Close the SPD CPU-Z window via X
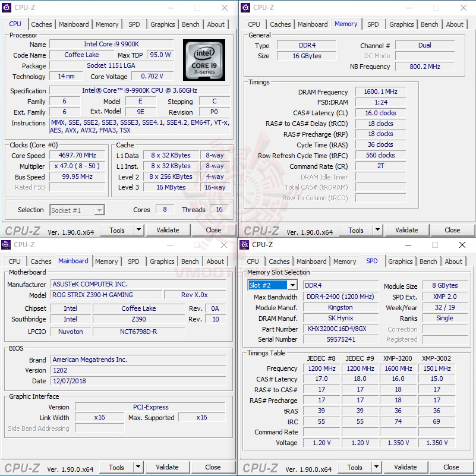476x476 pixels. point(462,245)
